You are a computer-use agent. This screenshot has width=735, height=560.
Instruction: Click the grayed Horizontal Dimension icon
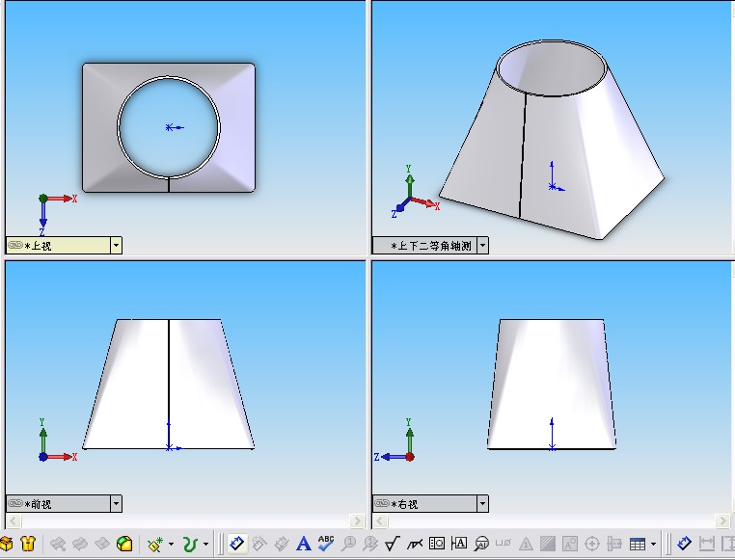click(707, 544)
